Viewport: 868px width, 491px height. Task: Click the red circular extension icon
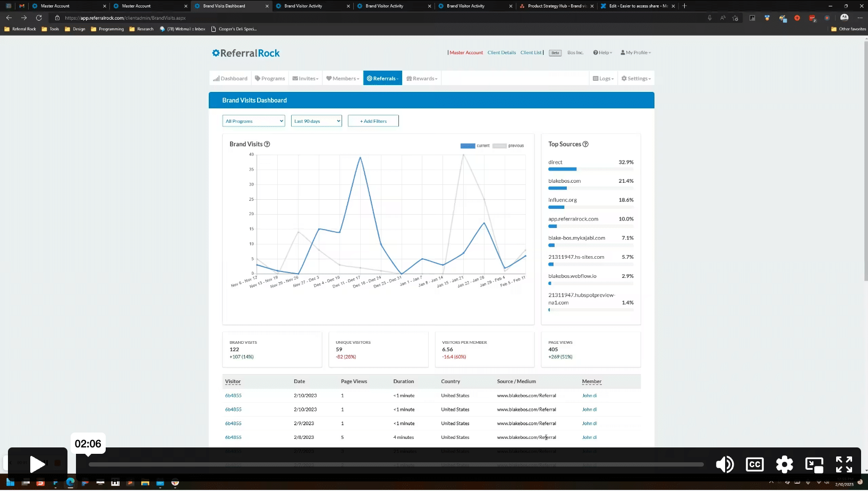pos(797,18)
